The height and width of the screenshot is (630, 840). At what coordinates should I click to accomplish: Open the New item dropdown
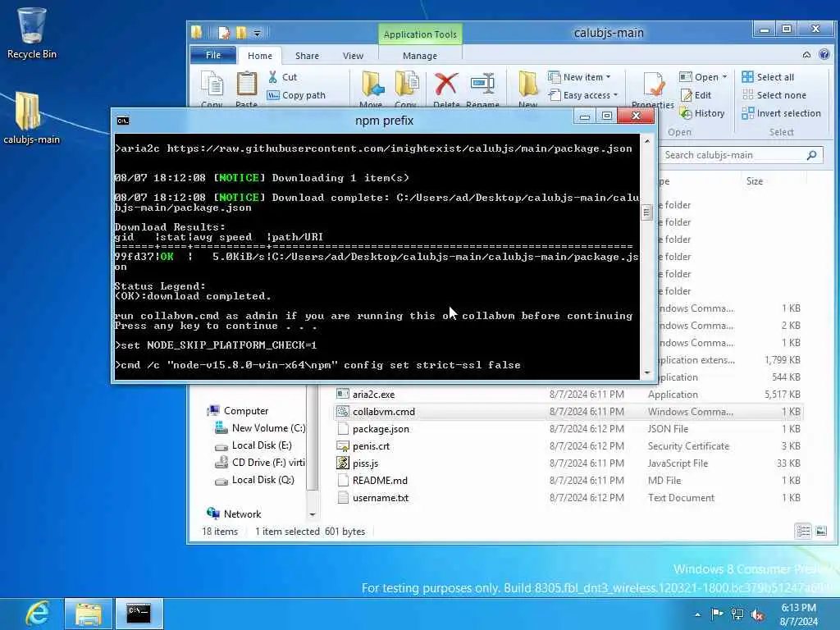580,77
